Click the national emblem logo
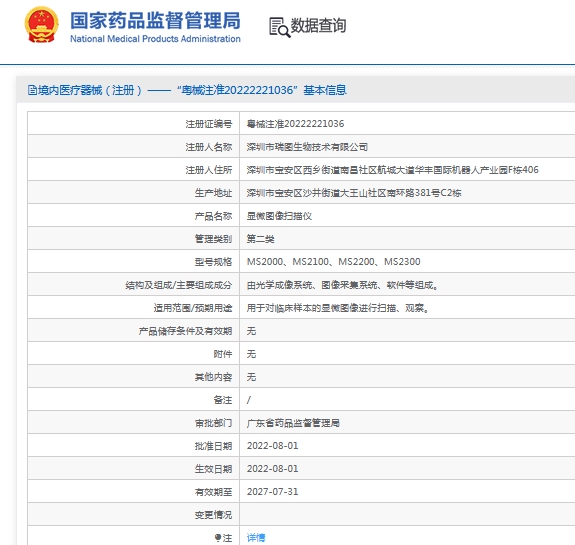Screen dimensions: 575x545 tap(41, 25)
